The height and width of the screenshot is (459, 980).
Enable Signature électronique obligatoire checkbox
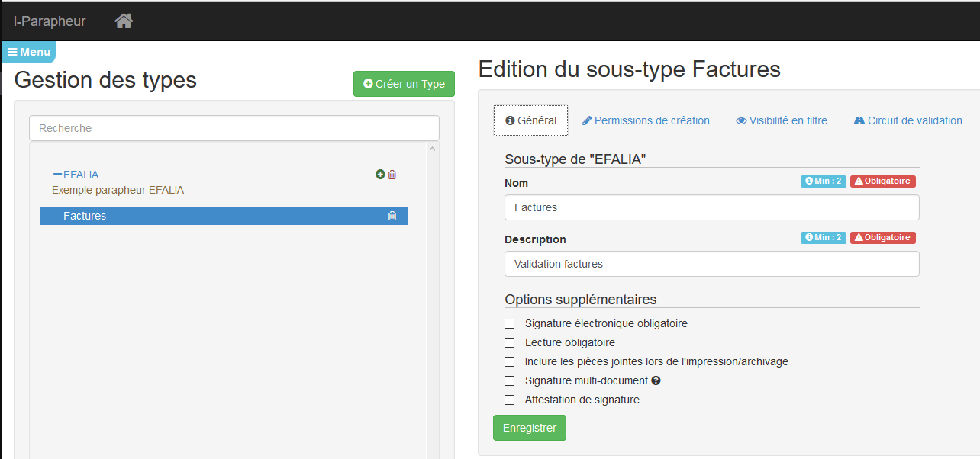coord(510,324)
